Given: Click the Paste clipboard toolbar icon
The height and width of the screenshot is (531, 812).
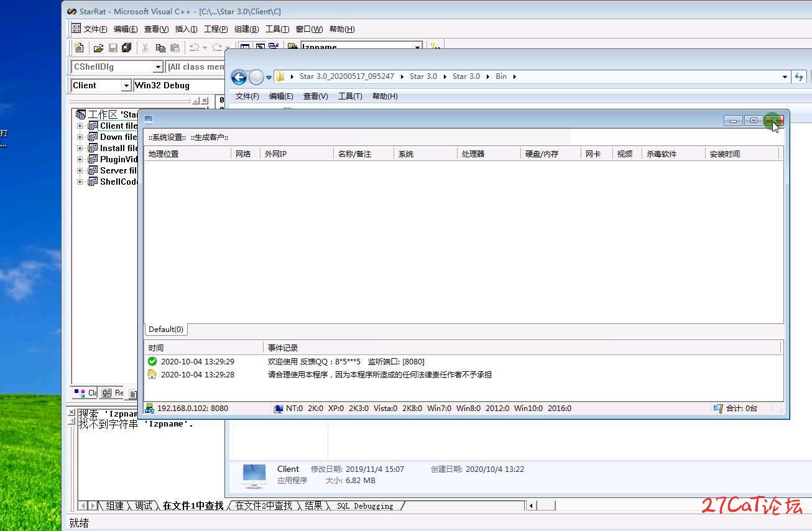Looking at the screenshot, I should point(175,47).
